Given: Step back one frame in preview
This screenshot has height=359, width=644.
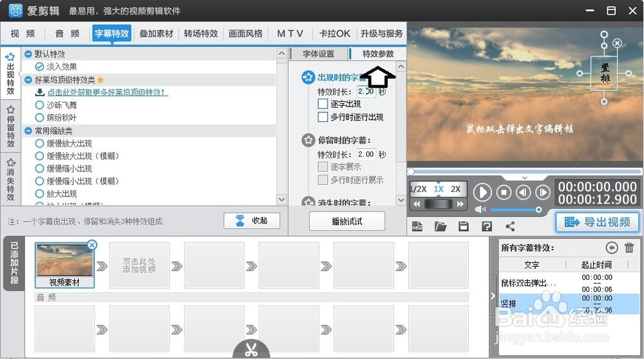Looking at the screenshot, I should point(523,192).
